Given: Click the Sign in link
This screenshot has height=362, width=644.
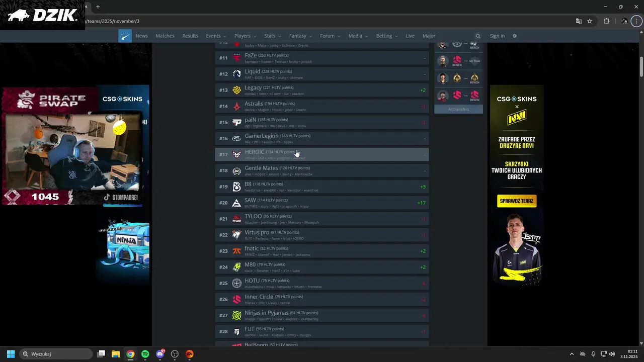Looking at the screenshot, I should (x=497, y=36).
